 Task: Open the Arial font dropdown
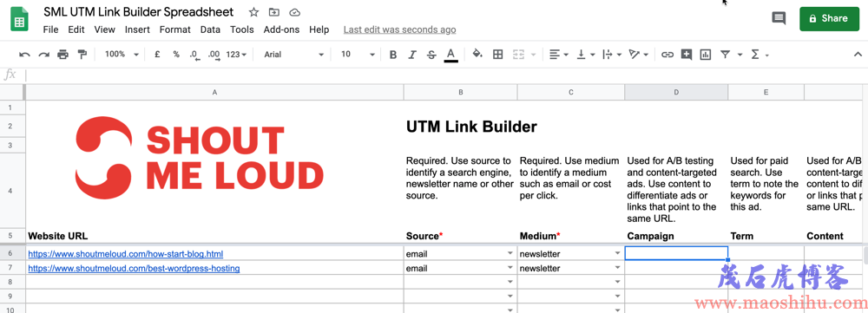click(x=293, y=55)
